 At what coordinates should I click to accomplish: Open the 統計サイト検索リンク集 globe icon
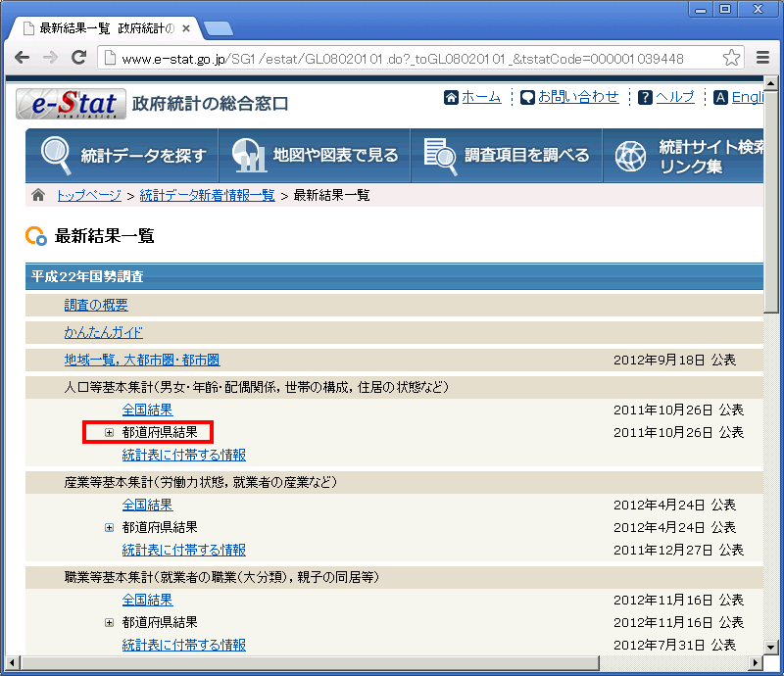click(x=629, y=155)
